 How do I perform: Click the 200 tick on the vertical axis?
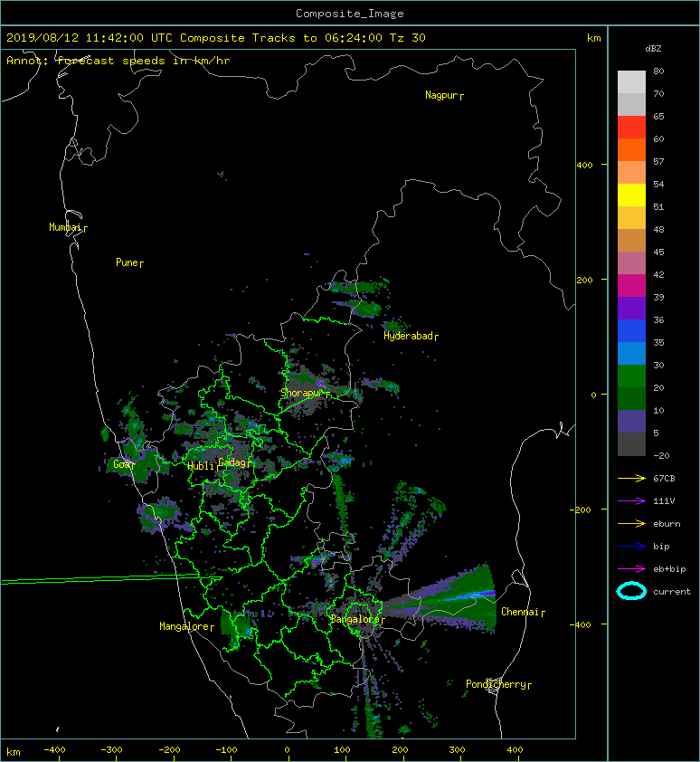point(584,280)
